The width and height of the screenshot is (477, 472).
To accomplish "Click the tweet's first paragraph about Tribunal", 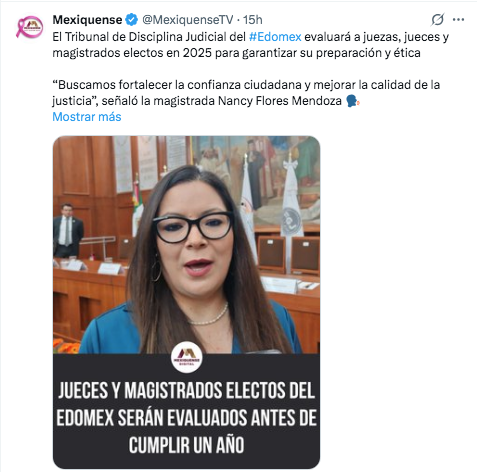I will click(251, 45).
